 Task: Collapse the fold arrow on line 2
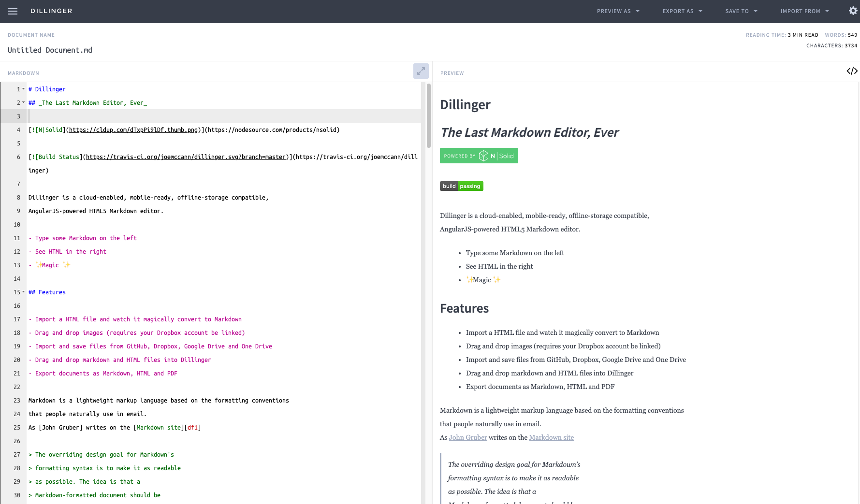23,102
